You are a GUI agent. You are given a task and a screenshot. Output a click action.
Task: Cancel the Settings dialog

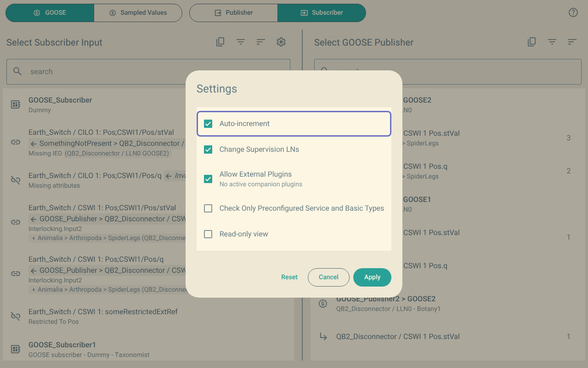(328, 277)
